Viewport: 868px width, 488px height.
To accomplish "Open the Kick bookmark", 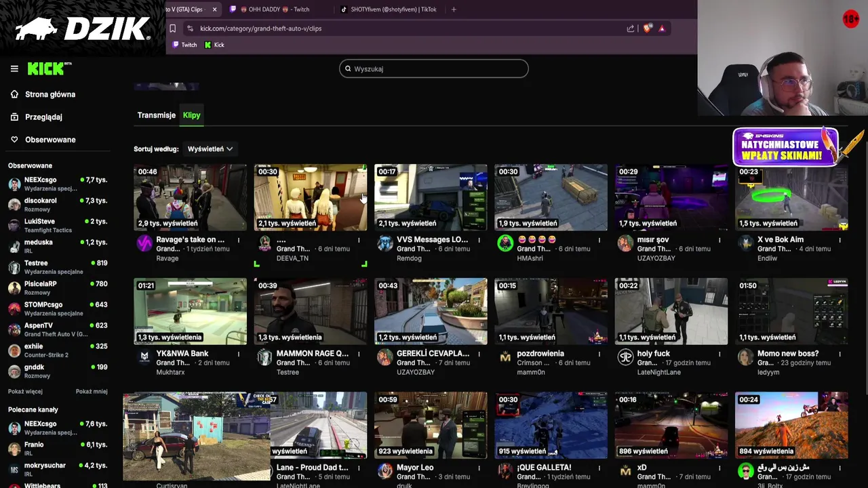I will coord(214,45).
